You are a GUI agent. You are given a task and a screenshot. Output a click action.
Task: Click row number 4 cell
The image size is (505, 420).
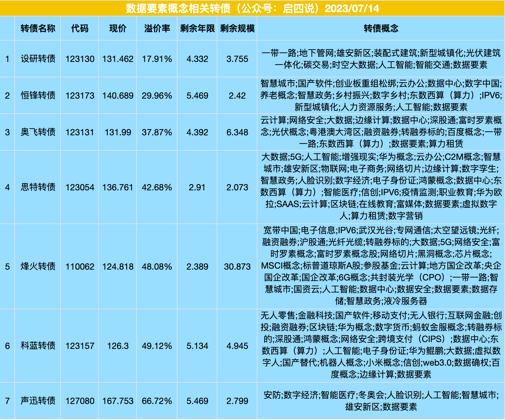tap(7, 187)
